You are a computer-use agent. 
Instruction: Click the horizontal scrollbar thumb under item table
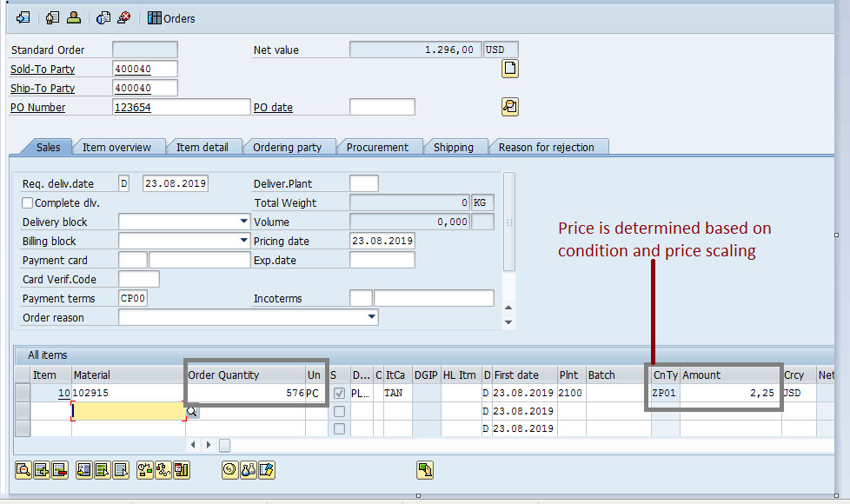tap(224, 445)
